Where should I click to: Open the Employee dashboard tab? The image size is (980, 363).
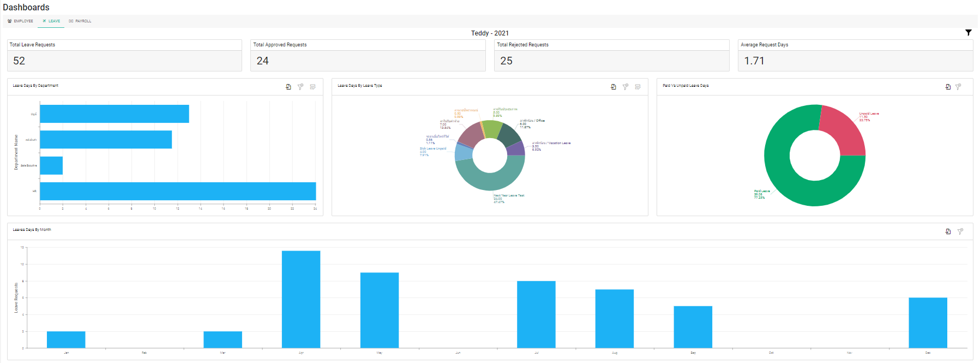coord(20,21)
